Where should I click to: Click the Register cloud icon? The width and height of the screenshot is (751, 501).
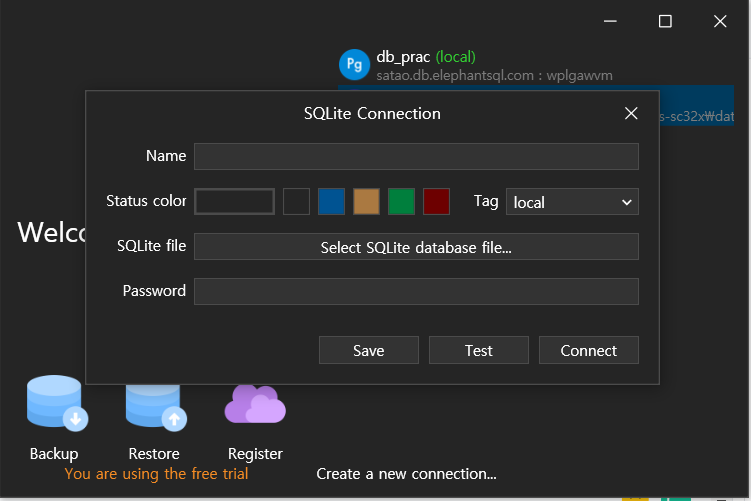(255, 404)
